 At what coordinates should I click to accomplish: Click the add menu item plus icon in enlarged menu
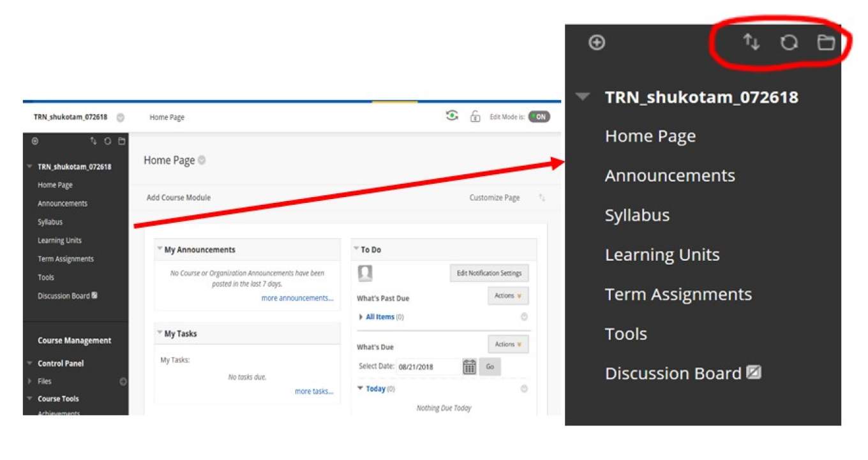pyautogui.click(x=597, y=43)
